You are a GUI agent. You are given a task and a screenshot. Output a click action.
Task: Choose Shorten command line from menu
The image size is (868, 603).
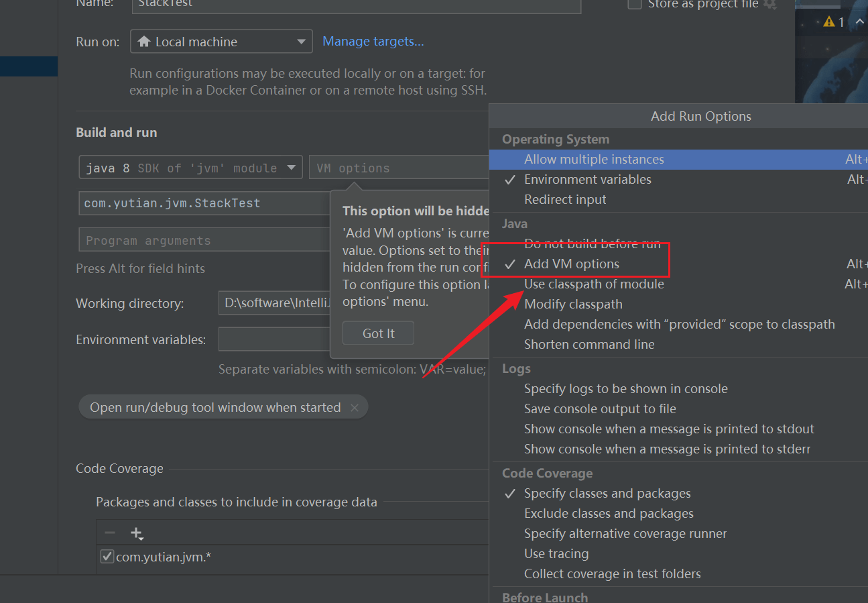tap(589, 344)
